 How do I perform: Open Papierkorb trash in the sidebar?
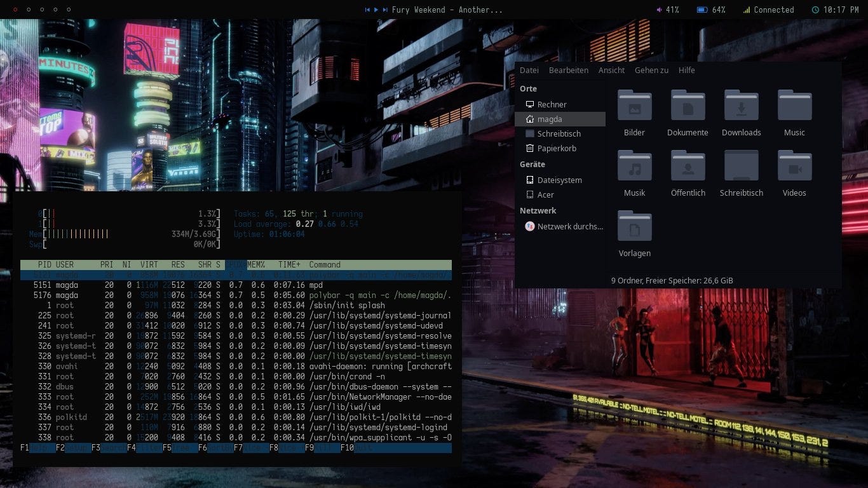pos(560,148)
